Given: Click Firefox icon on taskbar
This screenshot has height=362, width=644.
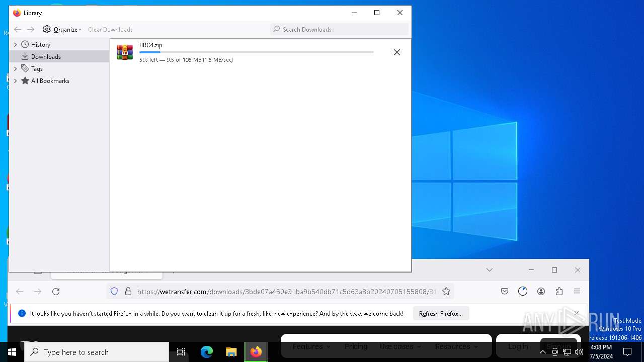Looking at the screenshot, I should 256,352.
